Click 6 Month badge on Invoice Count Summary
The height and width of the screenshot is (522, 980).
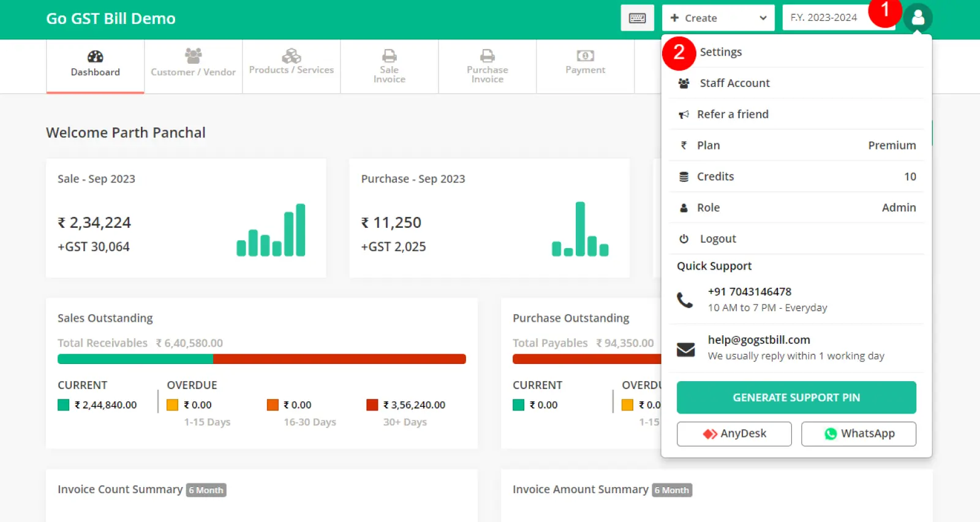206,490
